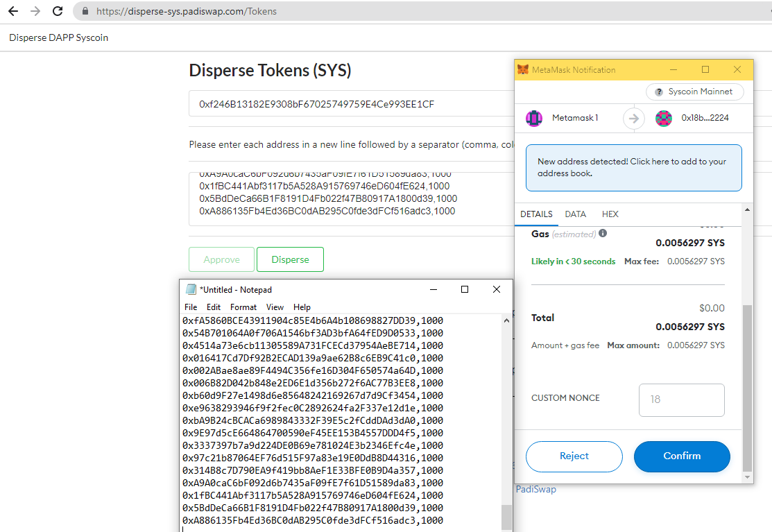Open Notepad Help menu
Screen dimensions: 772x532
pos(302,307)
